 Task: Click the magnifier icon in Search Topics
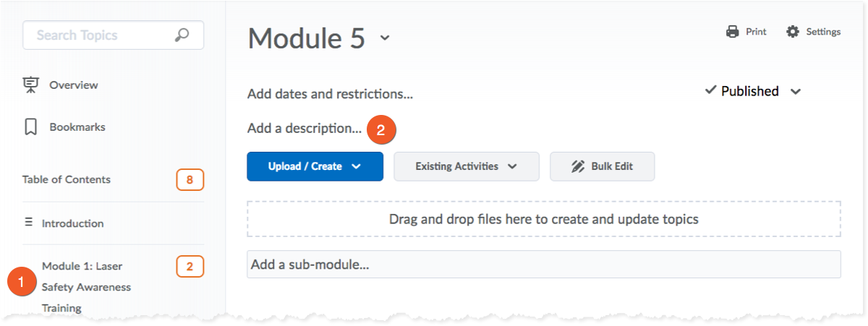point(182,35)
